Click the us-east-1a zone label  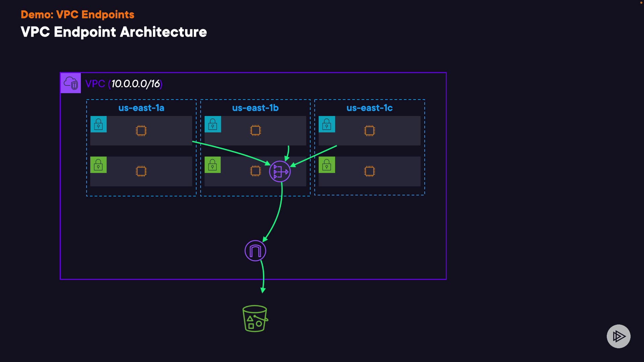point(141,108)
